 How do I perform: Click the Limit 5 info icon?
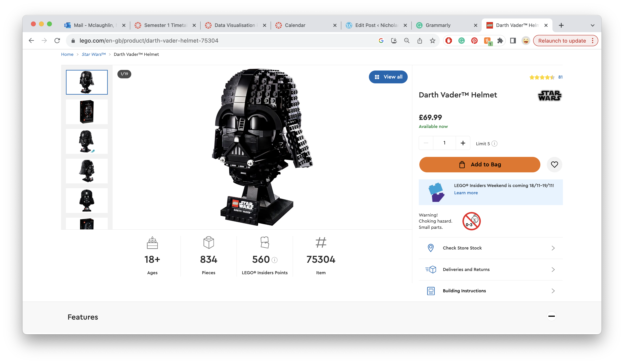coord(494,143)
